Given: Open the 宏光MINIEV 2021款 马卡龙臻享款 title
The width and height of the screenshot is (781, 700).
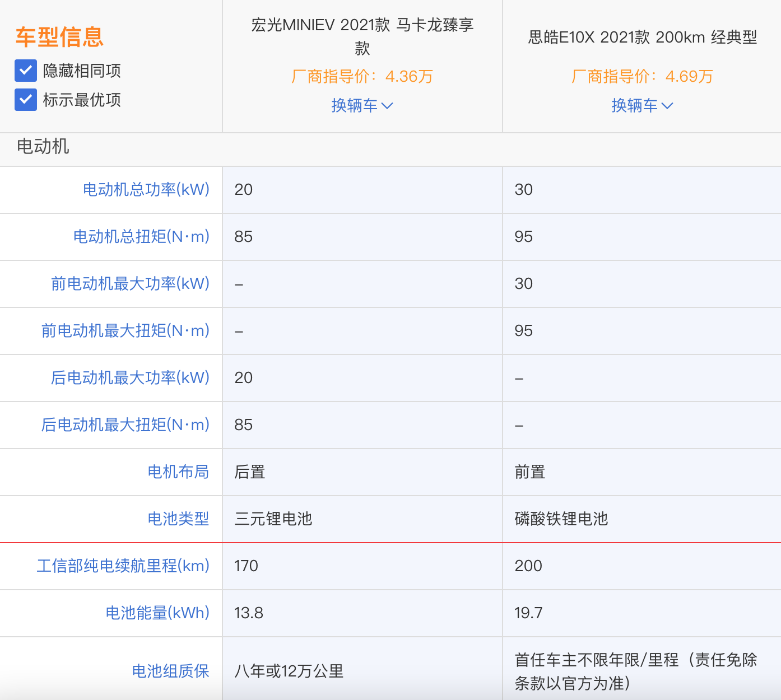Looking at the screenshot, I should point(362,36).
